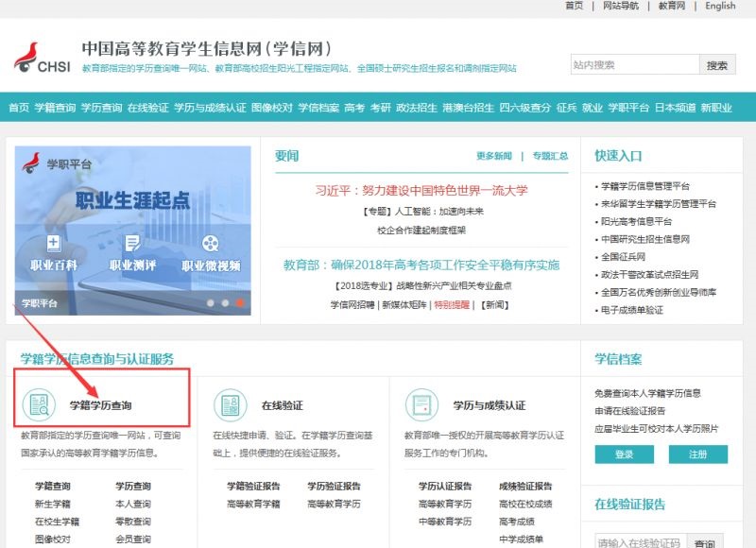Open 政法招生 in the navigation bar
This screenshot has height=548, width=756.
coord(417,108)
